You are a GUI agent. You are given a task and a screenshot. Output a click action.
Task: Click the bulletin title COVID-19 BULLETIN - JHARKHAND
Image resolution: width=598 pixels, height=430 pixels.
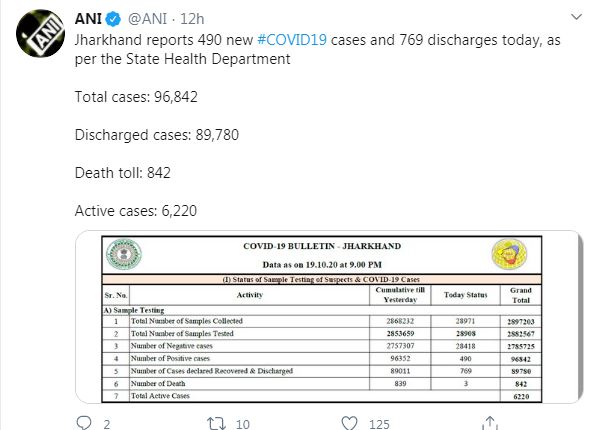[322, 246]
